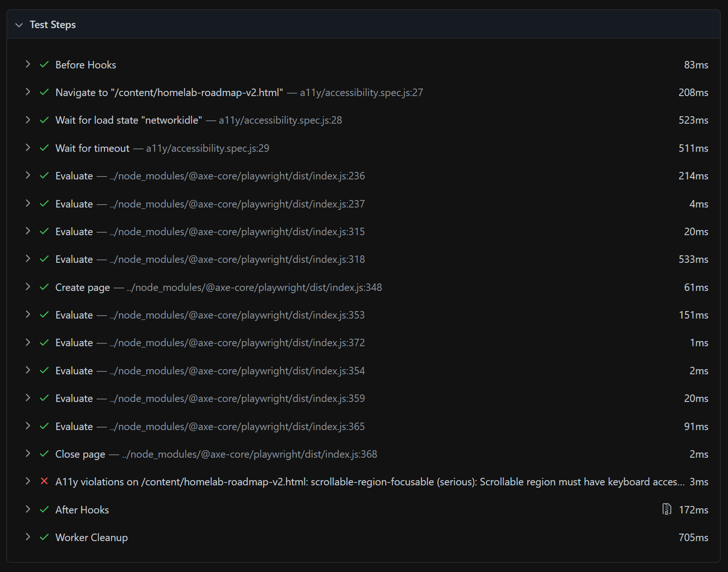
Task: Click the red X failure icon
Action: pyautogui.click(x=44, y=482)
